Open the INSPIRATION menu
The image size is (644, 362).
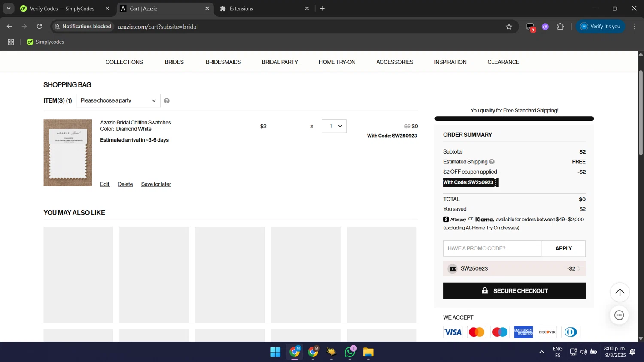450,62
